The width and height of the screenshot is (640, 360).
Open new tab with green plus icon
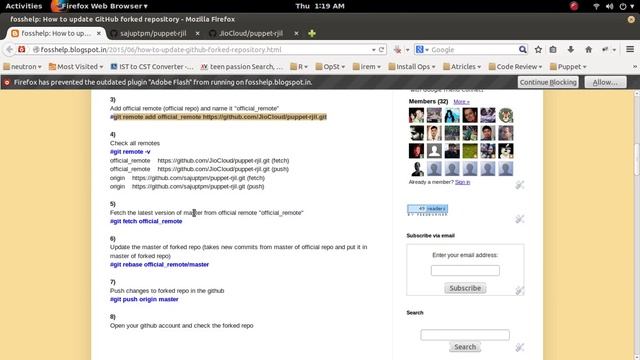[312, 33]
